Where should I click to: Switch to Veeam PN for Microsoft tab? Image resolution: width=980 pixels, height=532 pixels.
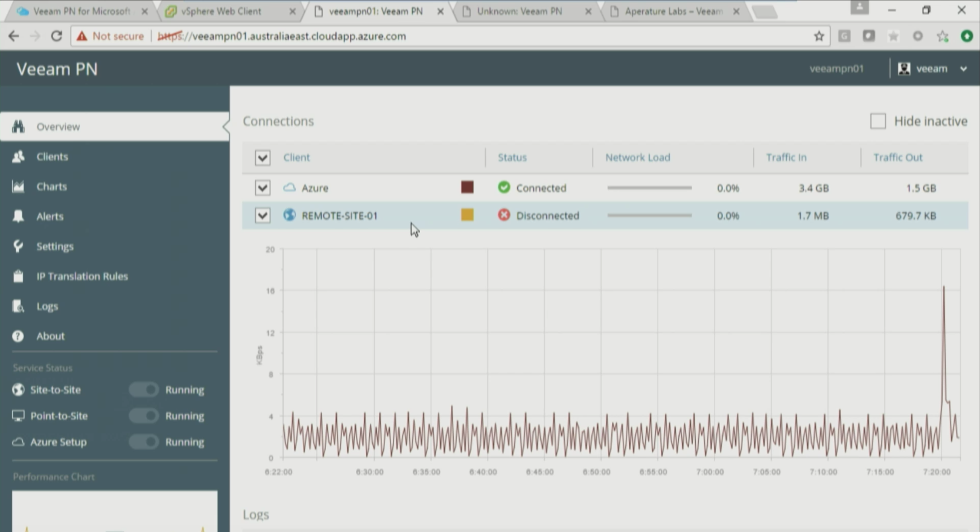(x=81, y=11)
